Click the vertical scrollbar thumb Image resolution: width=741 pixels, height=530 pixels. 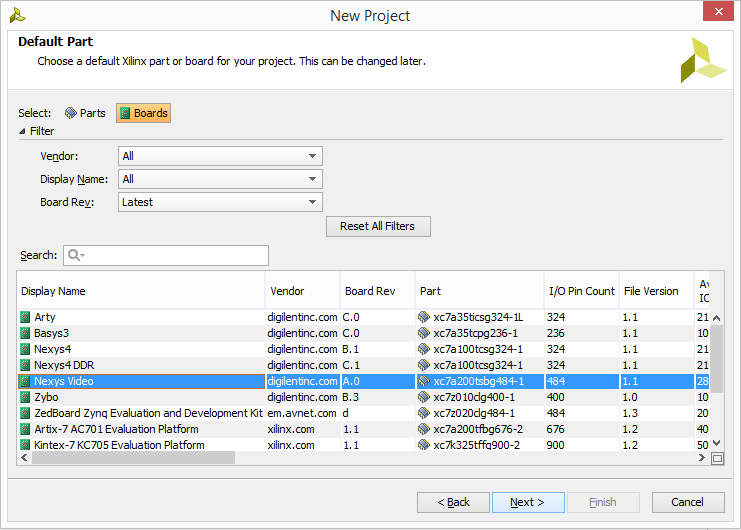coord(716,359)
